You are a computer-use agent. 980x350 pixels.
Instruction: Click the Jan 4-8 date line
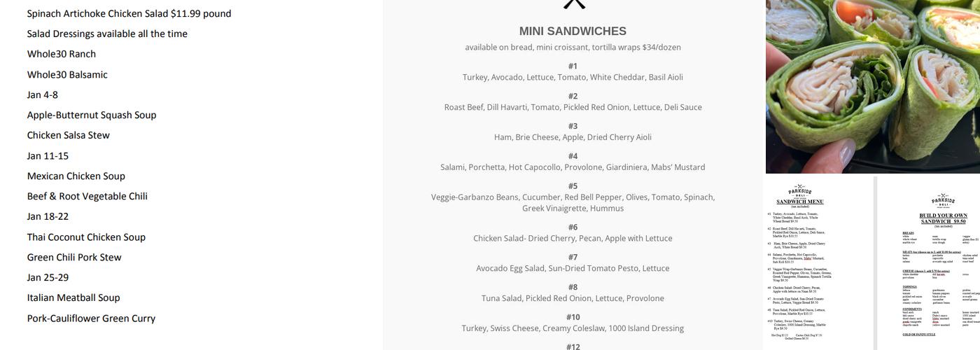pos(43,94)
